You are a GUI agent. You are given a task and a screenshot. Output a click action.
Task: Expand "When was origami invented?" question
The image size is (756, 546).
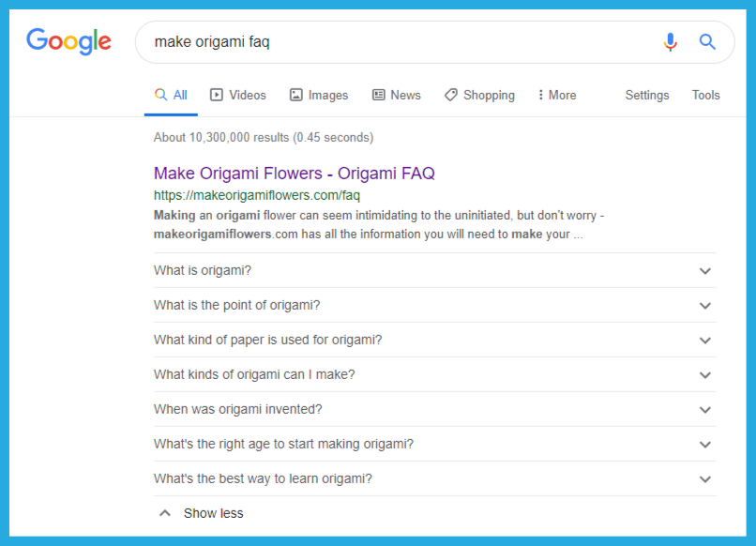click(x=434, y=409)
